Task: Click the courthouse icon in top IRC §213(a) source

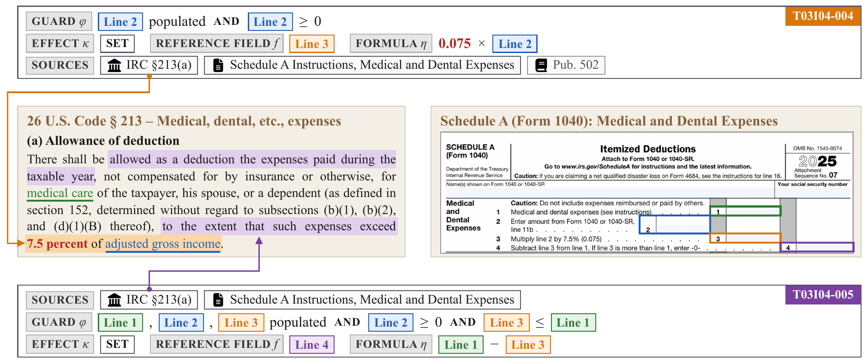Action: (x=114, y=66)
